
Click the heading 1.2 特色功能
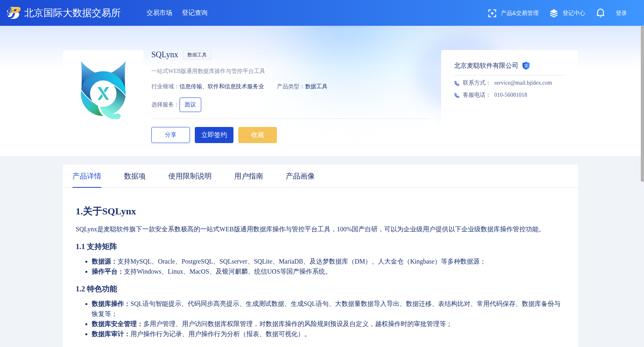pyautogui.click(x=97, y=289)
